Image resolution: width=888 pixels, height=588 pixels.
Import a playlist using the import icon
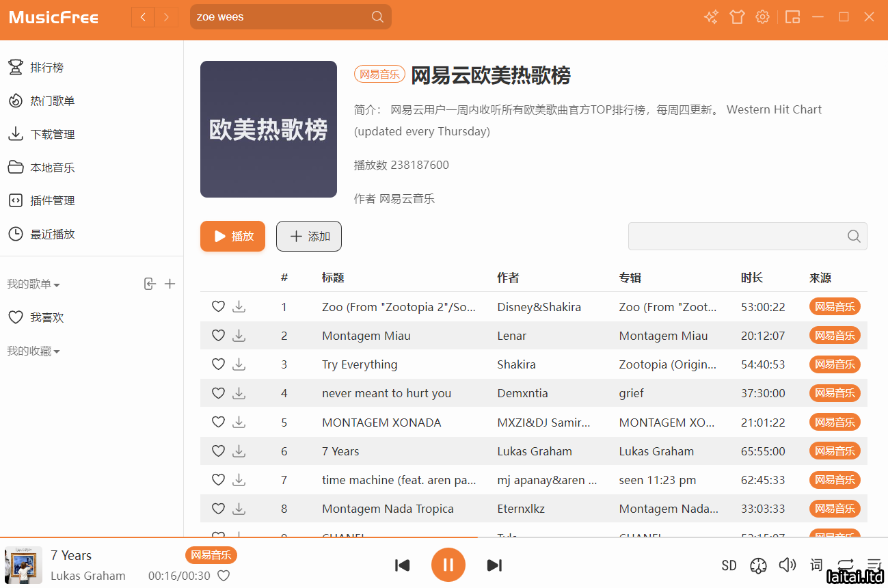click(x=150, y=284)
